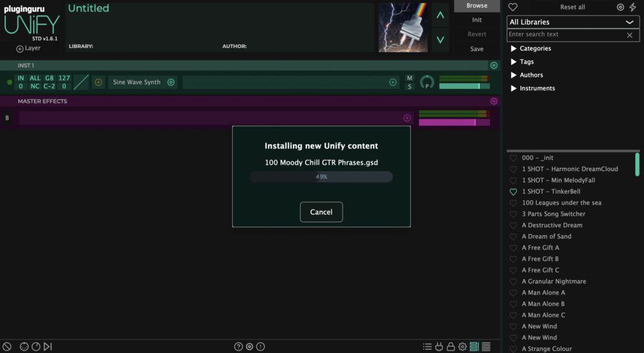This screenshot has height=353, width=644.
Task: Open the All Libraries dropdown
Action: coord(573,22)
